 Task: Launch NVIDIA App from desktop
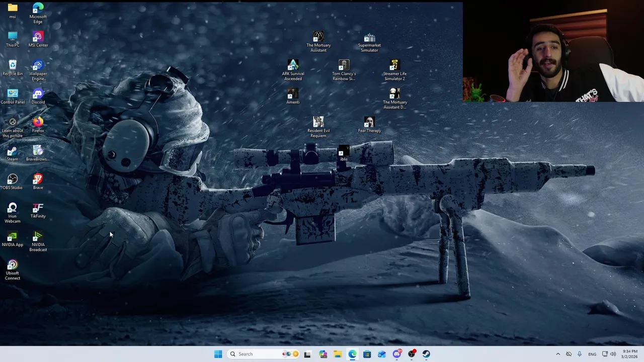13,239
